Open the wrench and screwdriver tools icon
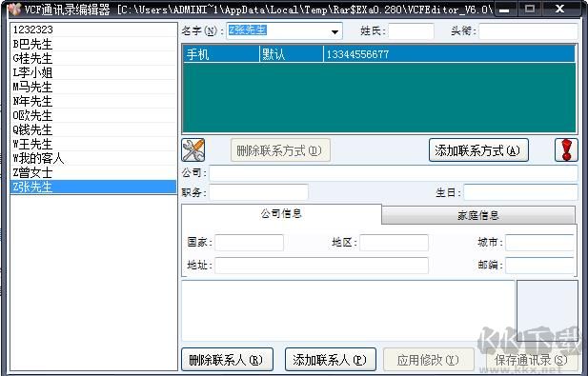Viewport: 588px width, 376px height. click(x=193, y=150)
